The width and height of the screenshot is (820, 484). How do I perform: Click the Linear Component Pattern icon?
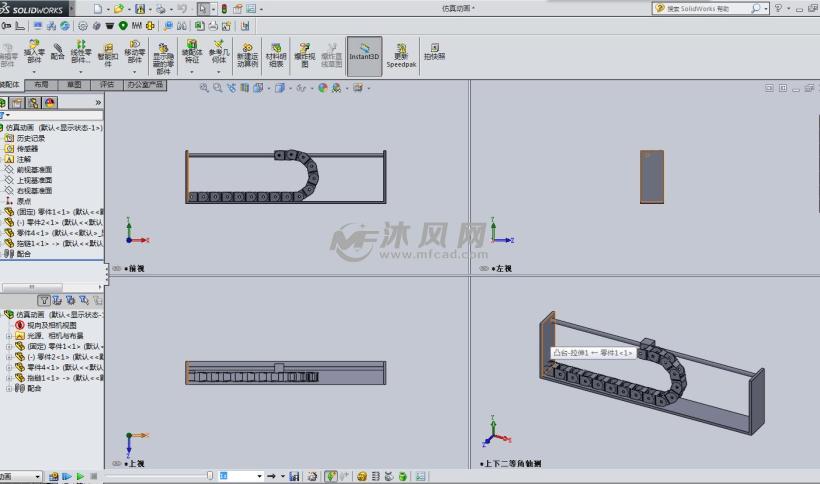tap(81, 44)
